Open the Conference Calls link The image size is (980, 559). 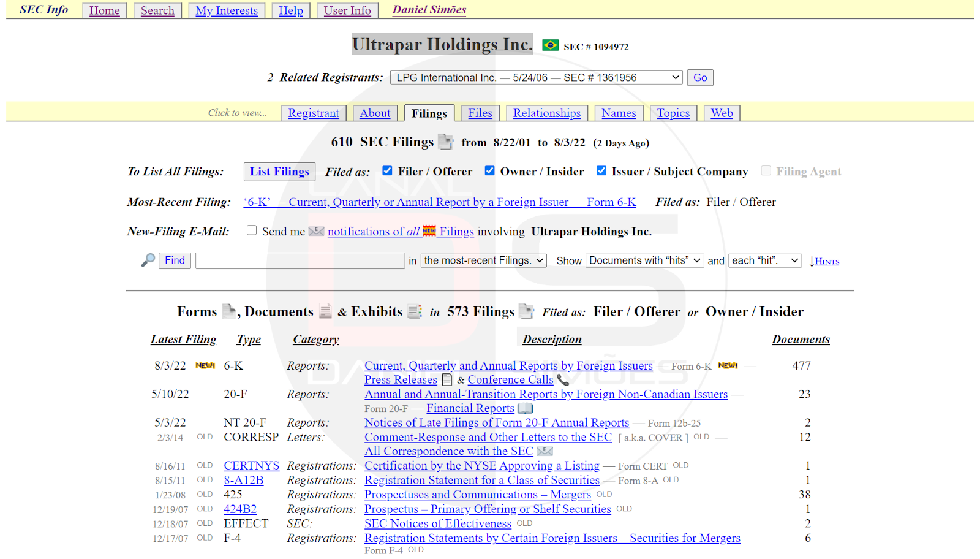pos(510,380)
